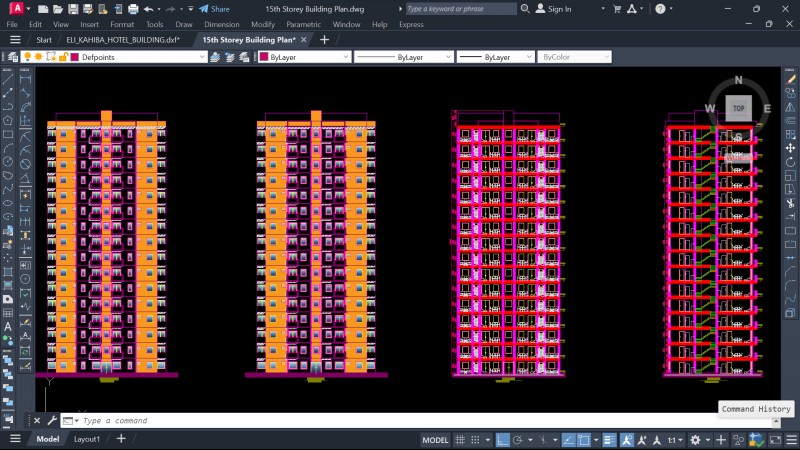The width and height of the screenshot is (800, 450).
Task: Select the Line draw tool
Action: tap(8, 79)
